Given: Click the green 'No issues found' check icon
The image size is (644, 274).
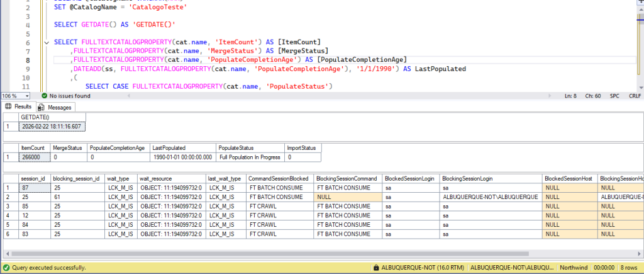Looking at the screenshot, I should tap(45, 96).
